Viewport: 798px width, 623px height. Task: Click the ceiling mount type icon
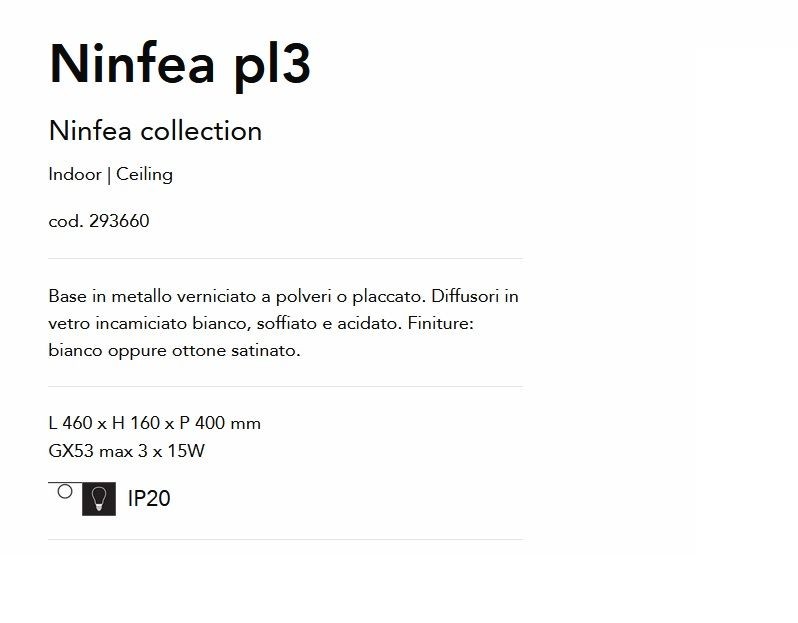click(65, 492)
